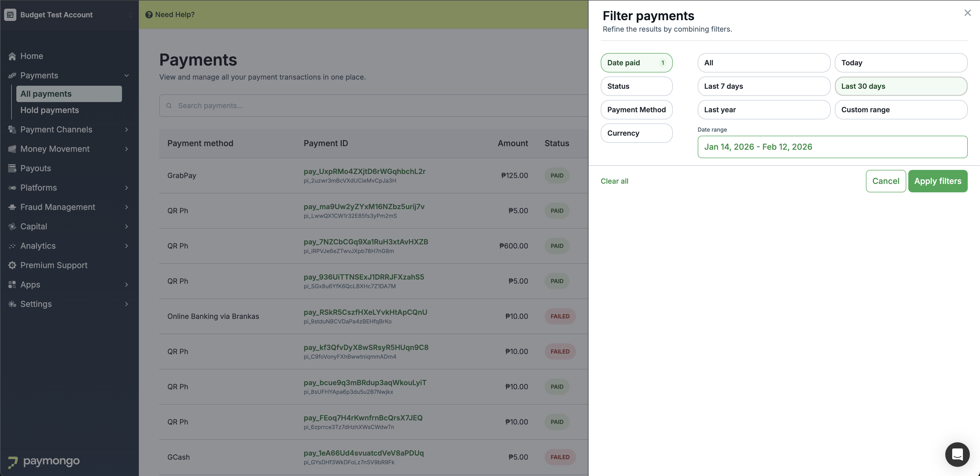Click the Date range input field
The width and height of the screenshot is (980, 476).
point(832,147)
